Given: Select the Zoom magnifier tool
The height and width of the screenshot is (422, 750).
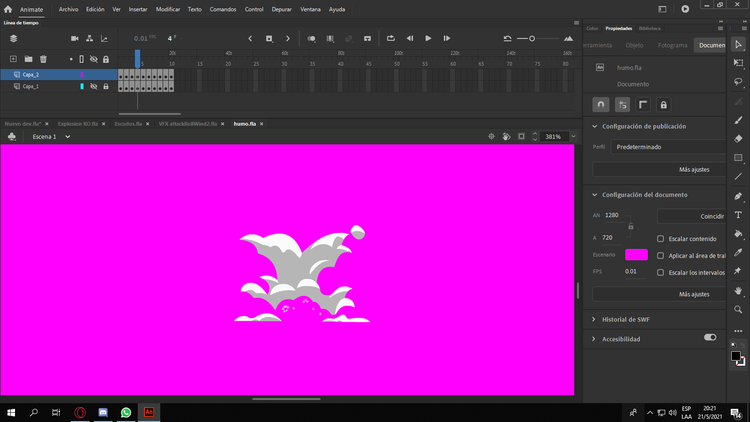Looking at the screenshot, I should 738,310.
